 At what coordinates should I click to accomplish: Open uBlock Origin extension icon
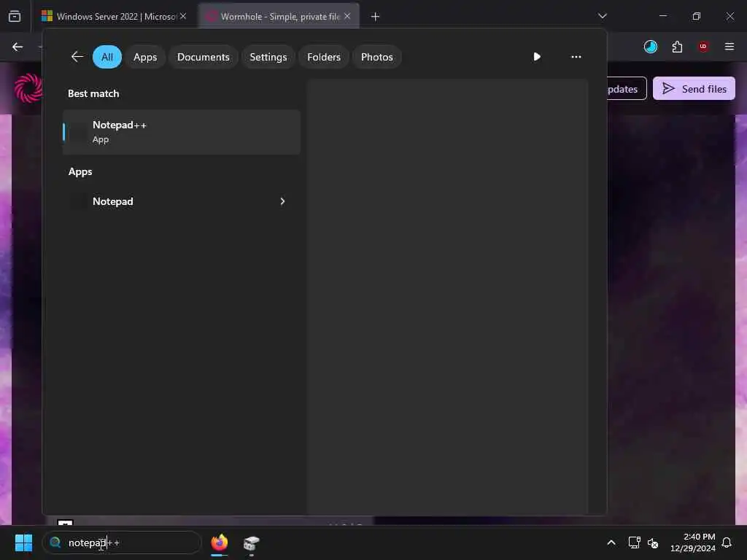point(703,47)
